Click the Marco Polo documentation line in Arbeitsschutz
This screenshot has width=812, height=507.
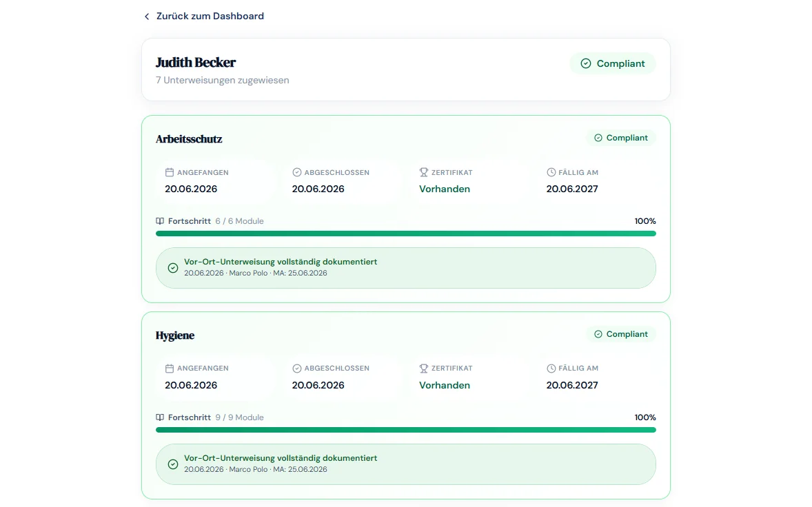coord(256,273)
